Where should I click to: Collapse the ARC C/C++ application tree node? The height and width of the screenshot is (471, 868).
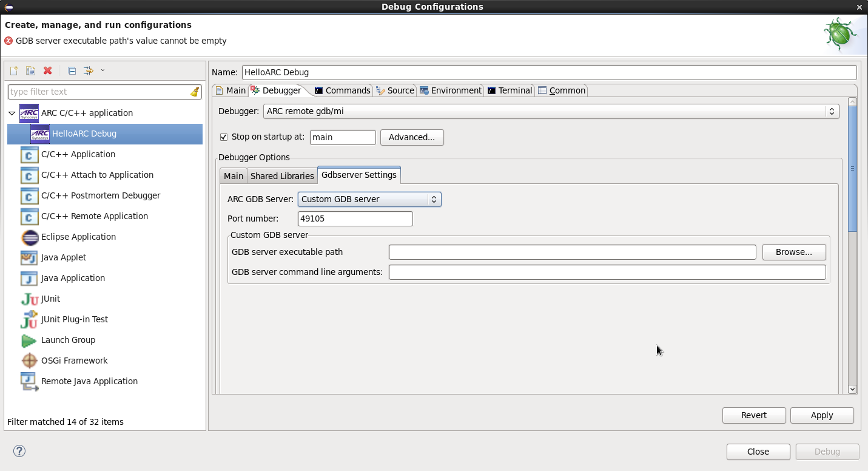coord(12,114)
